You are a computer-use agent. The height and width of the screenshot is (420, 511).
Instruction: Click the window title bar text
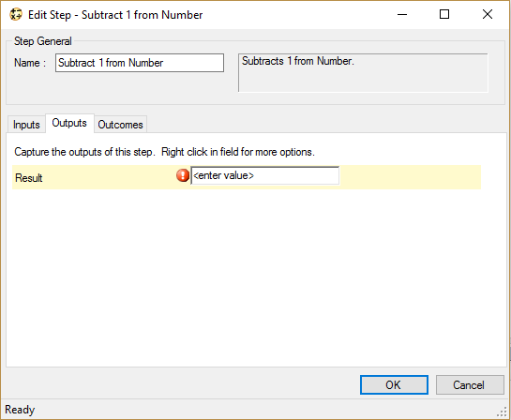pyautogui.click(x=115, y=15)
